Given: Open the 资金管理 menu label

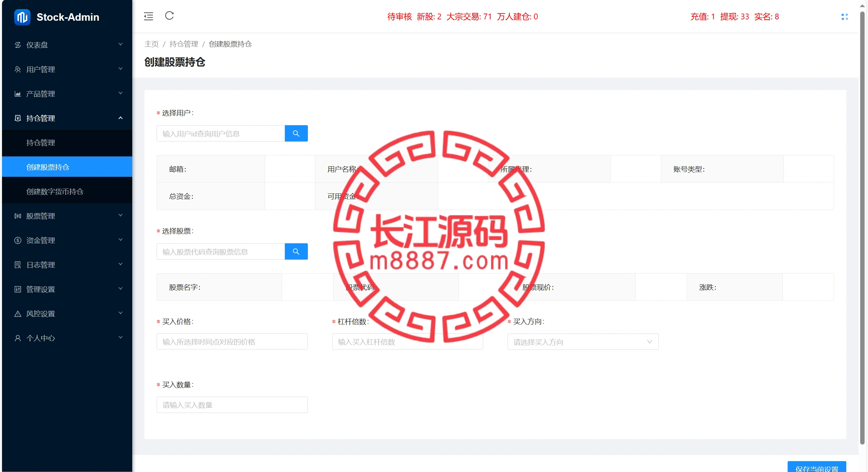Looking at the screenshot, I should (x=41, y=240).
